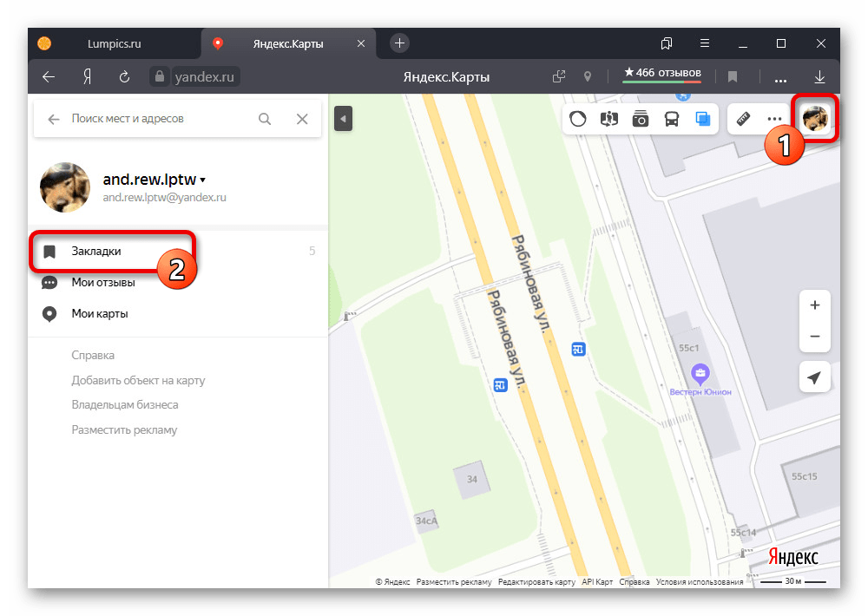Click the back arrow in search panel
Viewport: 868px width, 616px height.
click(53, 119)
